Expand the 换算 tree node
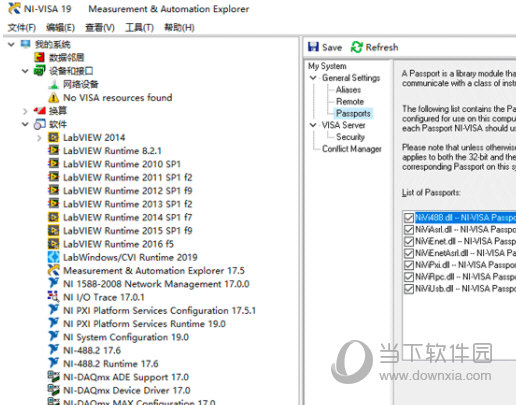Viewport: 516px width, 405px height. click(x=25, y=111)
